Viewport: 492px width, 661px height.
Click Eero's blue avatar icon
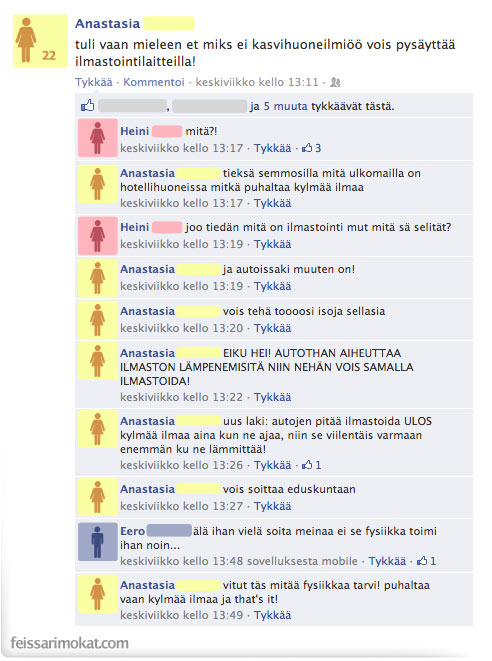pos(98,542)
